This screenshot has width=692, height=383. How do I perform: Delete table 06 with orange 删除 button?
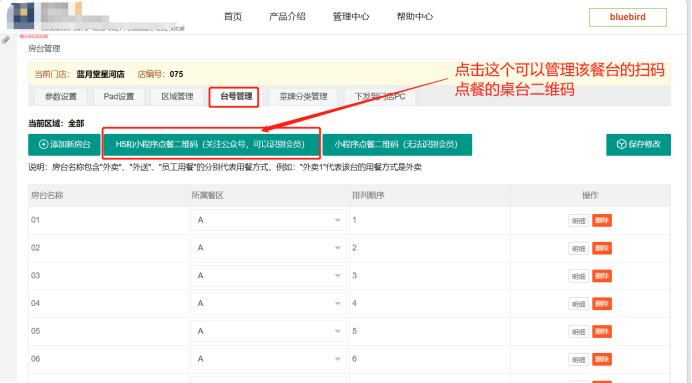pyautogui.click(x=602, y=360)
